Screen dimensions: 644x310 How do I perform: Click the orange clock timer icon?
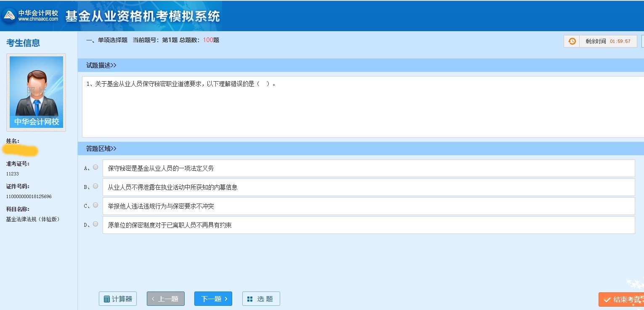click(x=572, y=41)
